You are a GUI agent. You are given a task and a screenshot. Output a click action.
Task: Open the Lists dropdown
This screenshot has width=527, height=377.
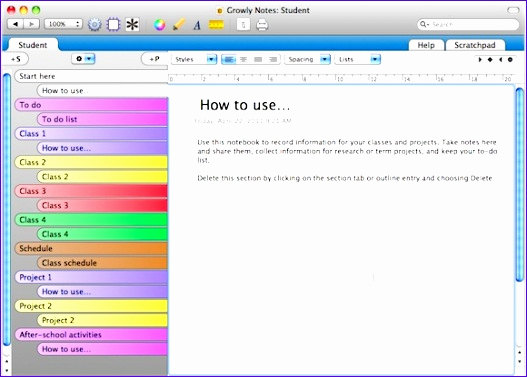point(358,59)
